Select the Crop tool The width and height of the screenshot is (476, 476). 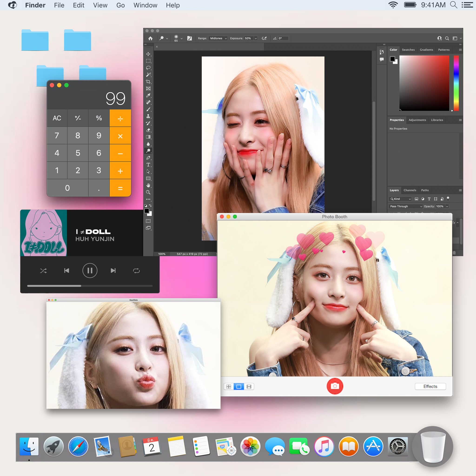[148, 82]
